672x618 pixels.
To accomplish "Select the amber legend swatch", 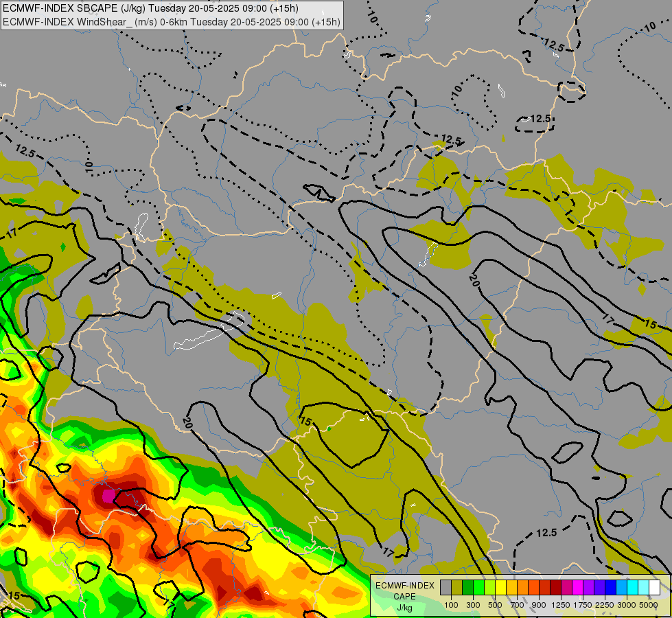I will click(x=511, y=587).
